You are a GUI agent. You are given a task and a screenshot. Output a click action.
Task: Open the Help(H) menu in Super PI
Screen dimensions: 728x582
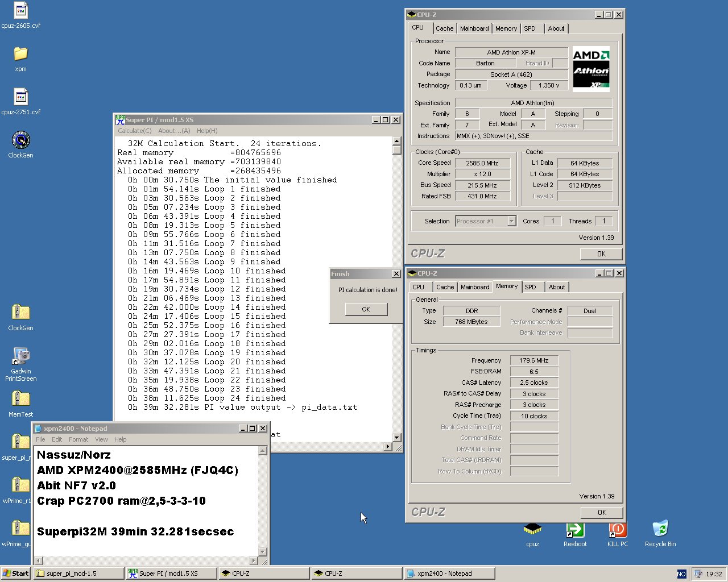(207, 131)
